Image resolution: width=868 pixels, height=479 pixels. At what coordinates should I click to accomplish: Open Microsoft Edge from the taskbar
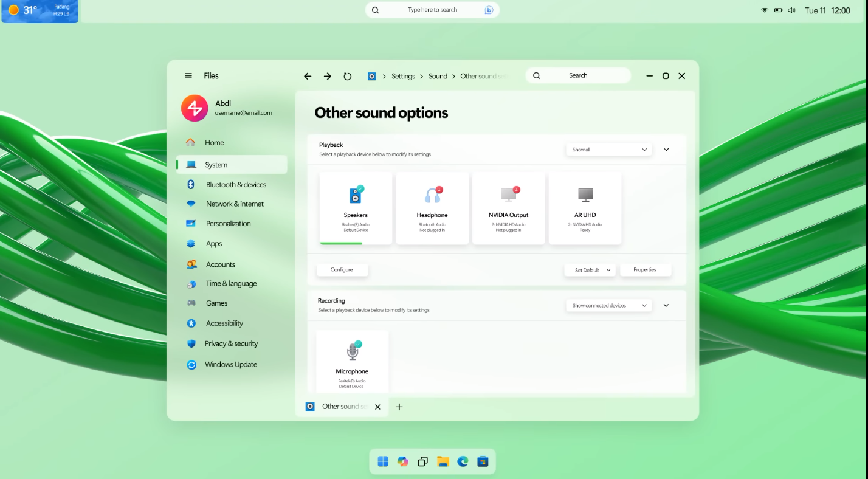tap(463, 461)
